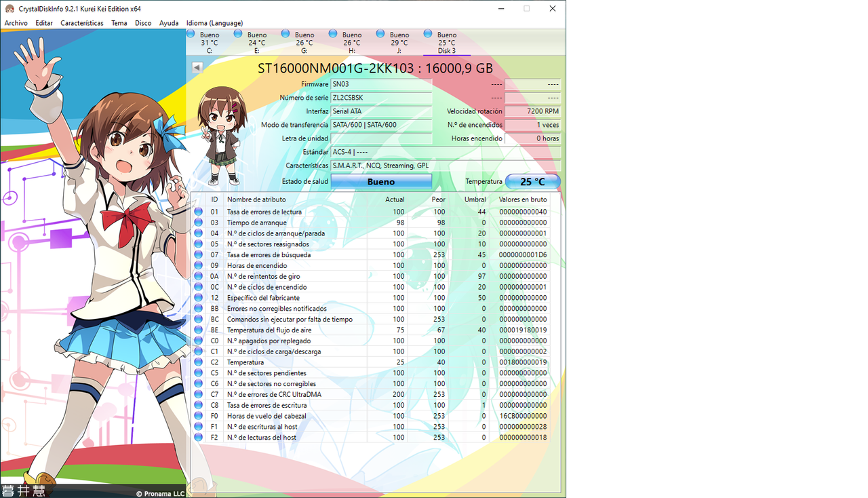Click the CrystalDiskInfo app icon in the title bar
The image size is (868, 498).
[9, 9]
